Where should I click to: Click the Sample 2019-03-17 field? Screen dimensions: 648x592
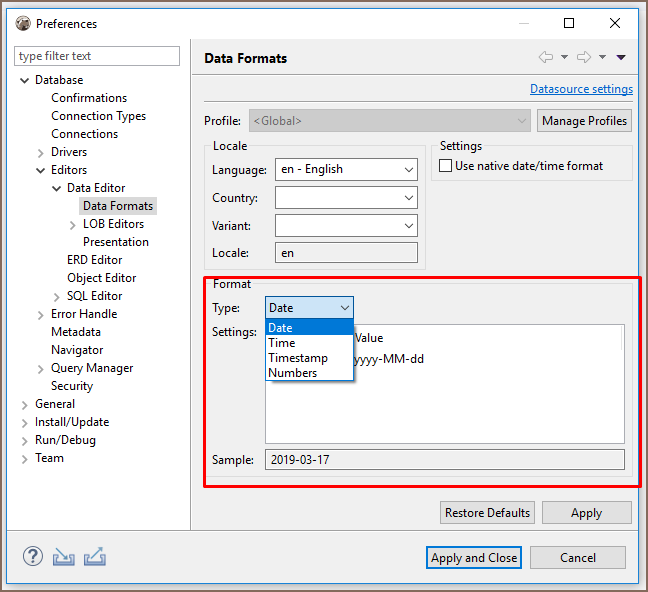445,460
